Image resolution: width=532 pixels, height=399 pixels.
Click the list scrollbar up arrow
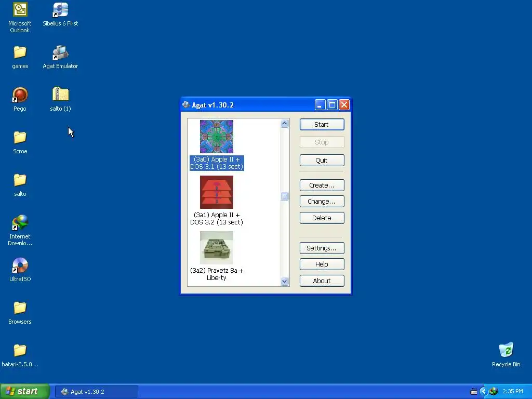coord(284,124)
